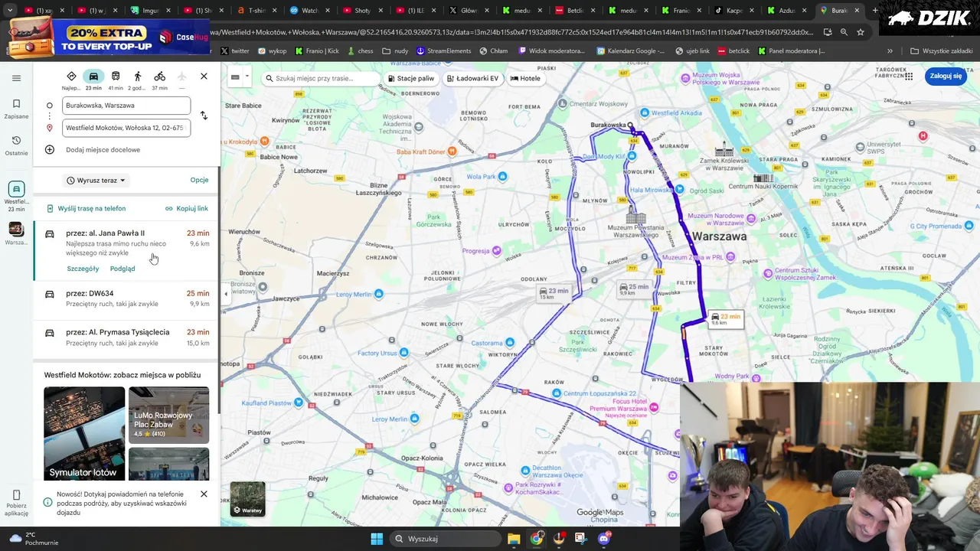Copy link with Kopiuj link
This screenshot has height=551, width=980.
pos(187,208)
